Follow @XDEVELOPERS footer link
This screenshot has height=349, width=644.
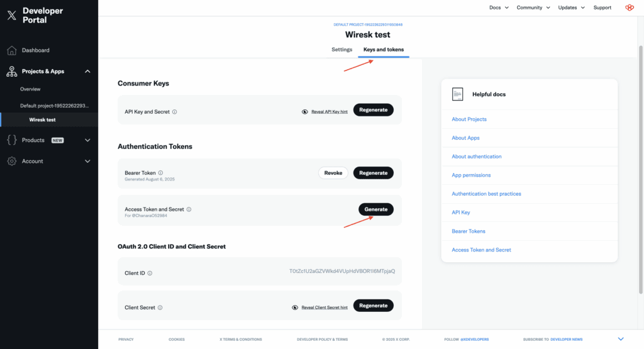(474, 340)
